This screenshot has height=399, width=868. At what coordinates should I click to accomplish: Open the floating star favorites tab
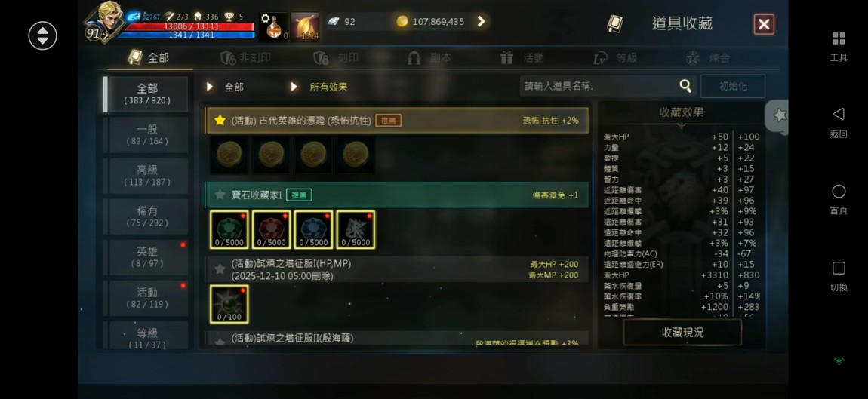click(x=777, y=115)
